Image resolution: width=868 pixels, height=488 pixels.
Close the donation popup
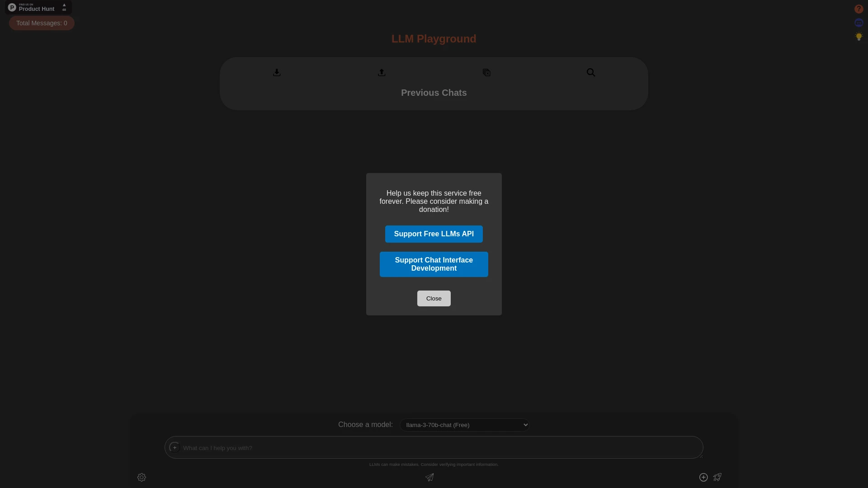[x=434, y=298]
